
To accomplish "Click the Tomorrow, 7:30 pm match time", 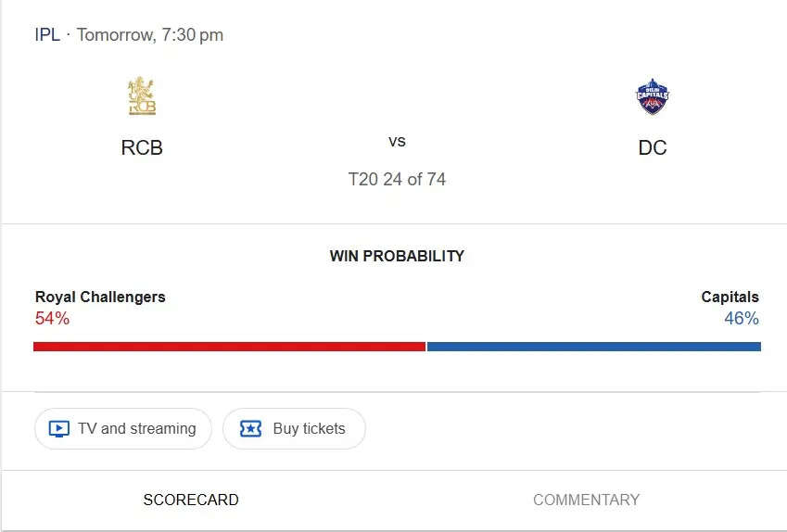I will 150,35.
